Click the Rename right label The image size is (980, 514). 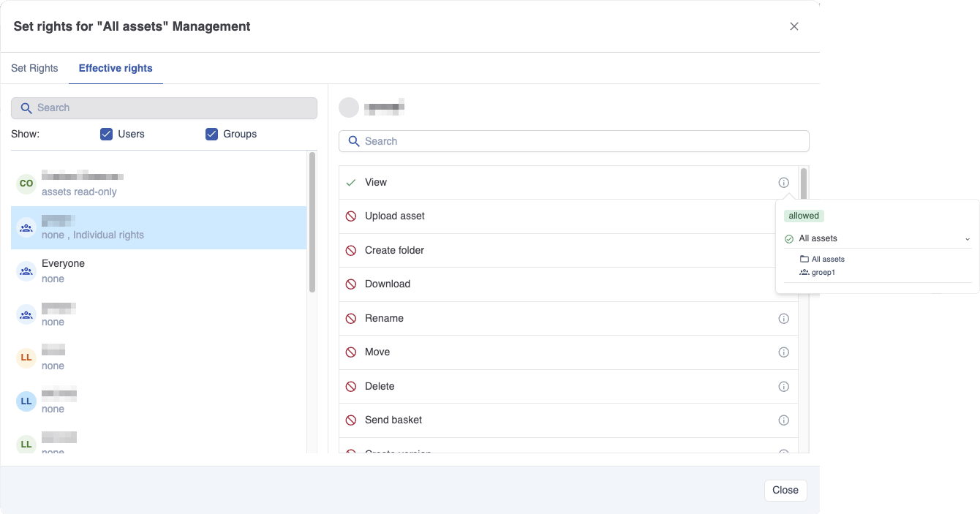(x=385, y=319)
